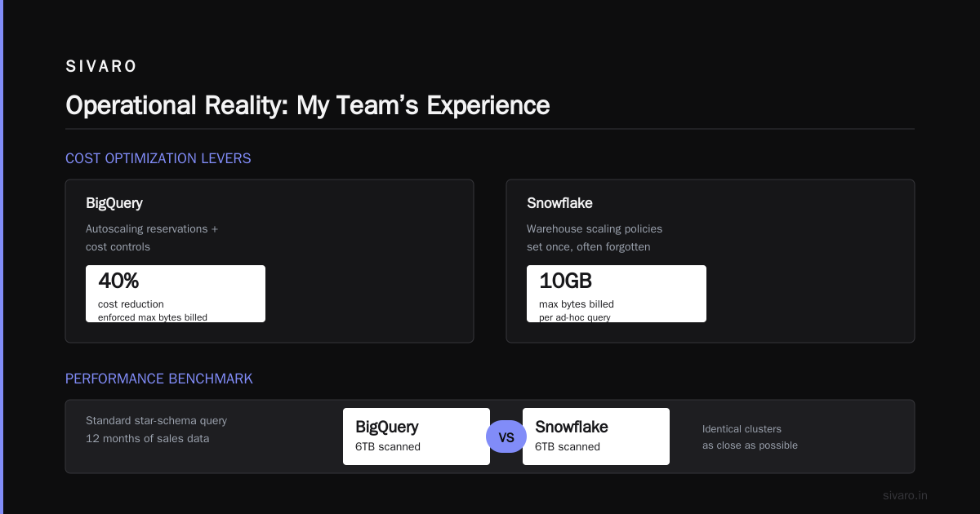This screenshot has height=514, width=980.
Task: Select the title 'Operational Reality: My Team's Experience'
Action: [x=308, y=105]
